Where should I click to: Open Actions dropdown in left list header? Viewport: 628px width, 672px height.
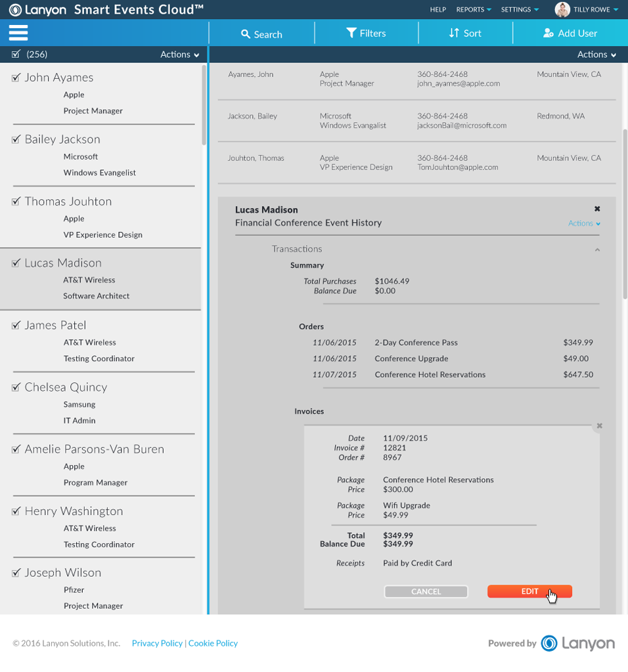179,55
